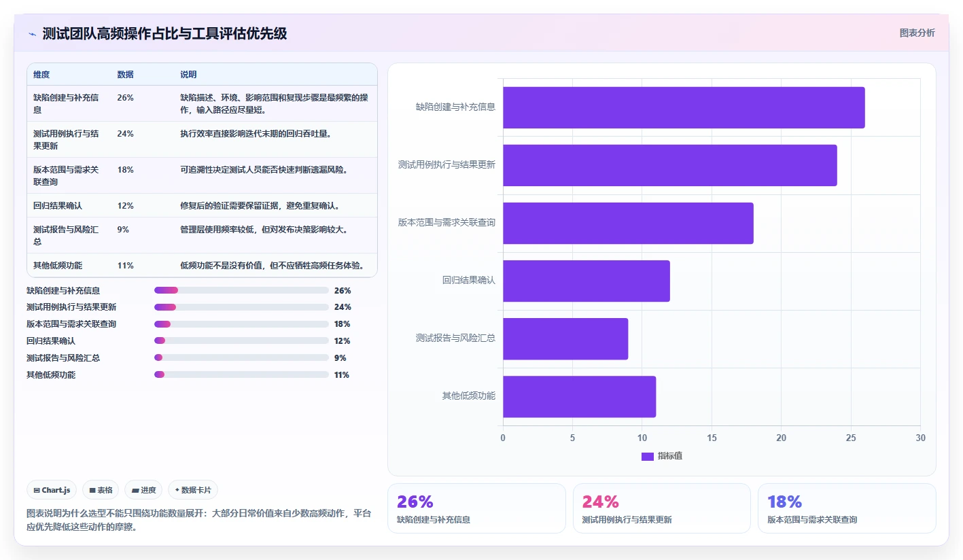Image resolution: width=963 pixels, height=560 pixels.
Task: Select the 数据卡片 tag chip
Action: (193, 490)
